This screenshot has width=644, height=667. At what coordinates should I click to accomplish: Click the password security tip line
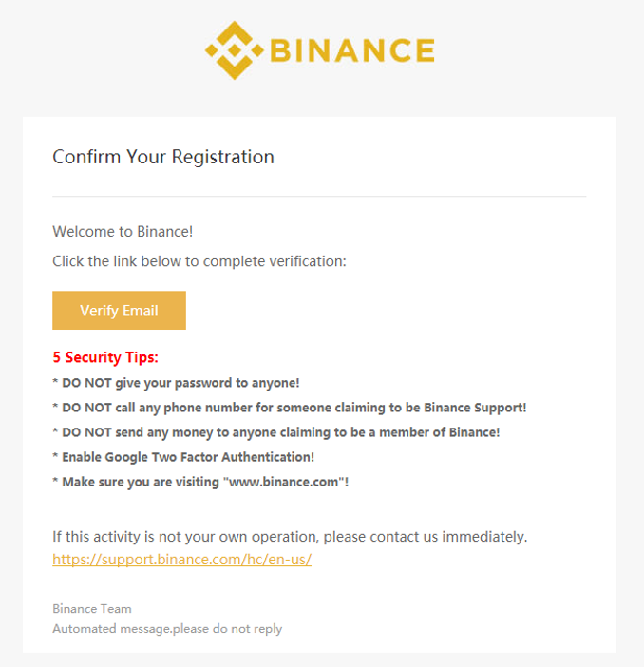176,383
